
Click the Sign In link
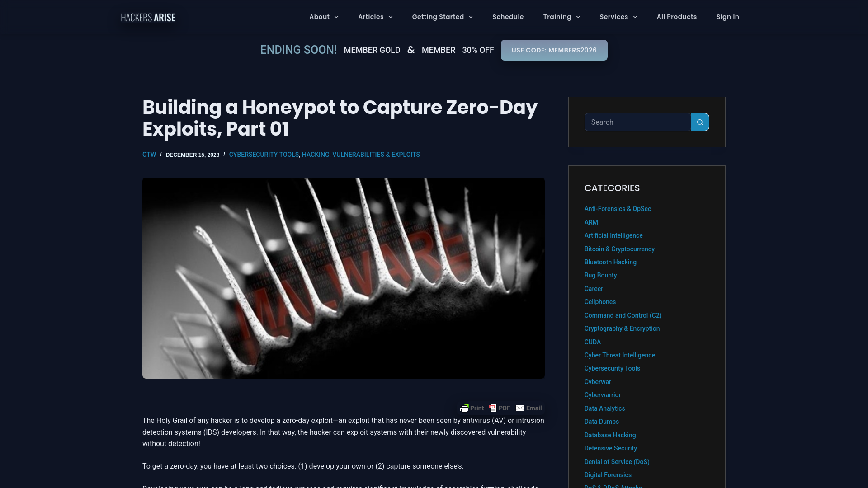[727, 17]
